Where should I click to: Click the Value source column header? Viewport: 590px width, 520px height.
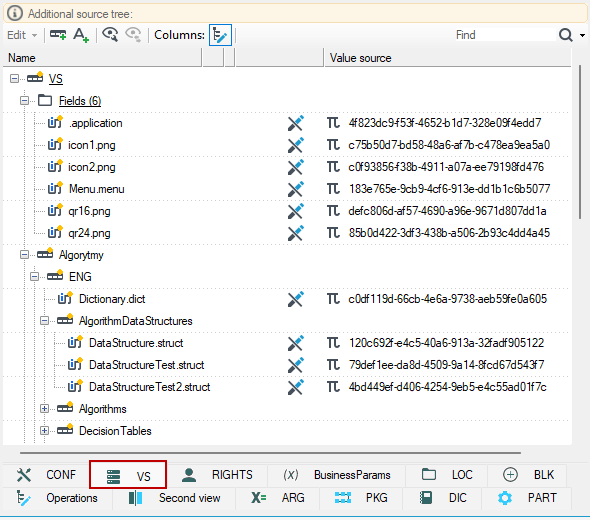[x=448, y=58]
